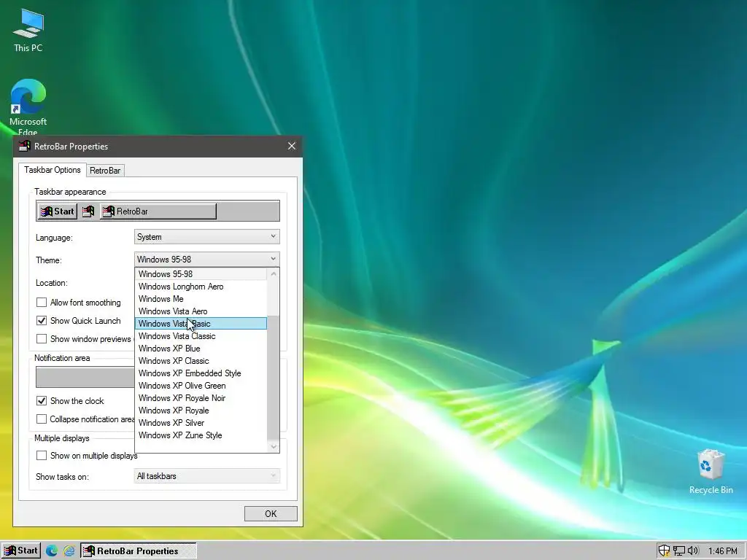
Task: Click the Windows Security shield tray icon
Action: (x=664, y=551)
